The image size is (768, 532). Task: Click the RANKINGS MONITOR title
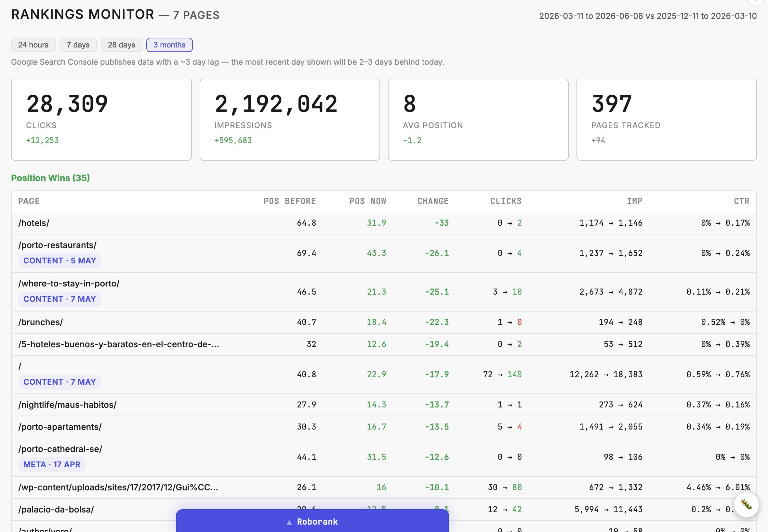click(83, 14)
